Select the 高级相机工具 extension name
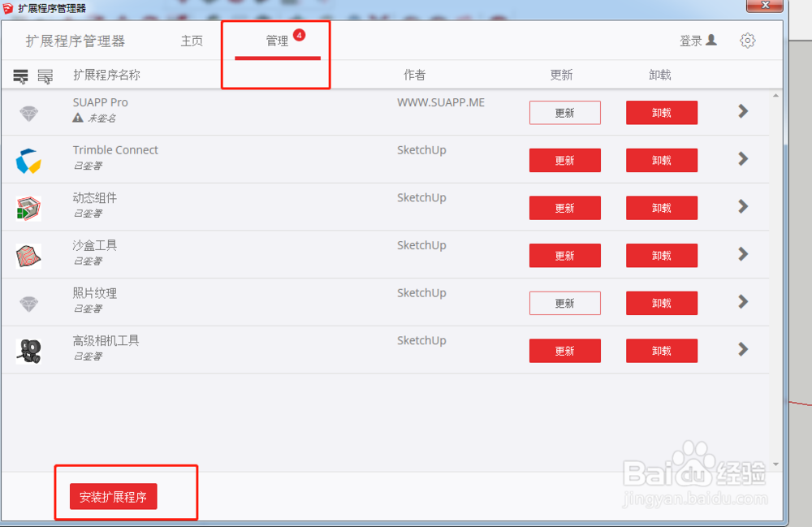This screenshot has height=527, width=812. [106, 340]
